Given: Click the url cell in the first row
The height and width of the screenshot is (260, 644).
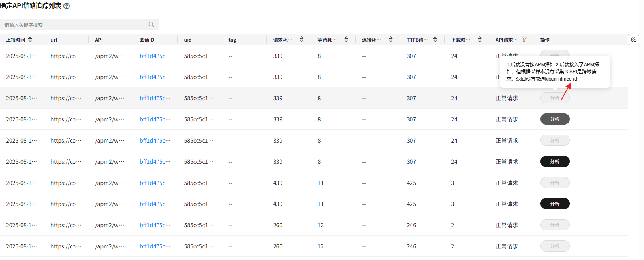Looking at the screenshot, I should point(65,56).
